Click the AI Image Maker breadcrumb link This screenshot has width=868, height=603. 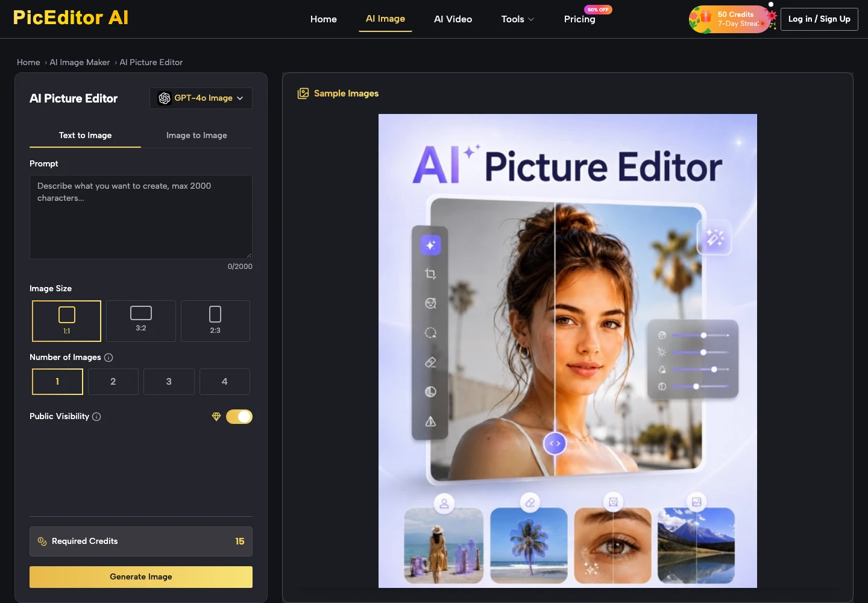point(80,62)
